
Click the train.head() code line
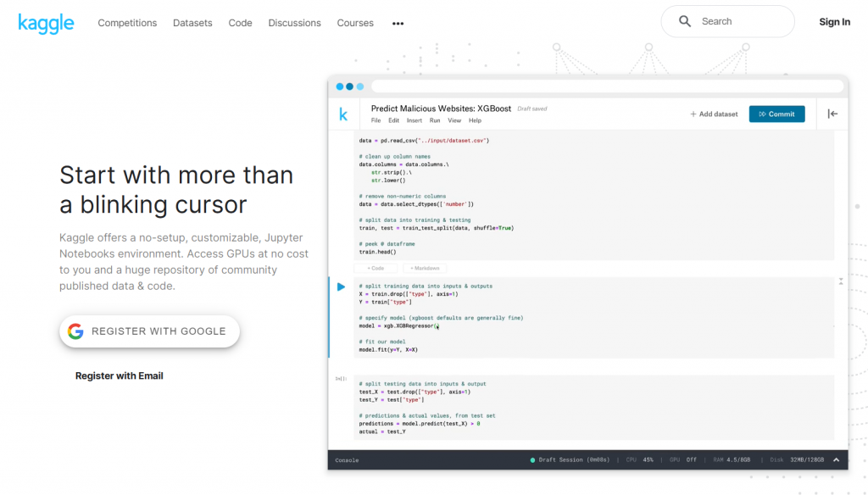point(377,252)
